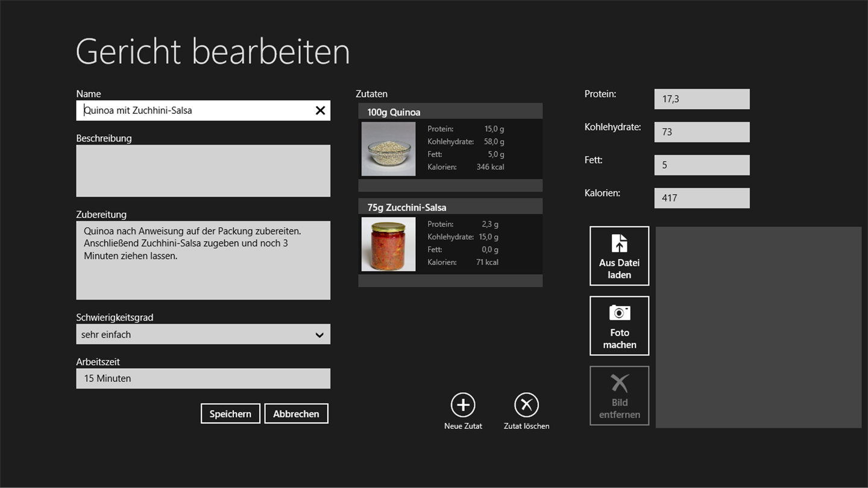Select the Zucchini-Salsa jar thumbnail
The width and height of the screenshot is (868, 488).
[388, 244]
